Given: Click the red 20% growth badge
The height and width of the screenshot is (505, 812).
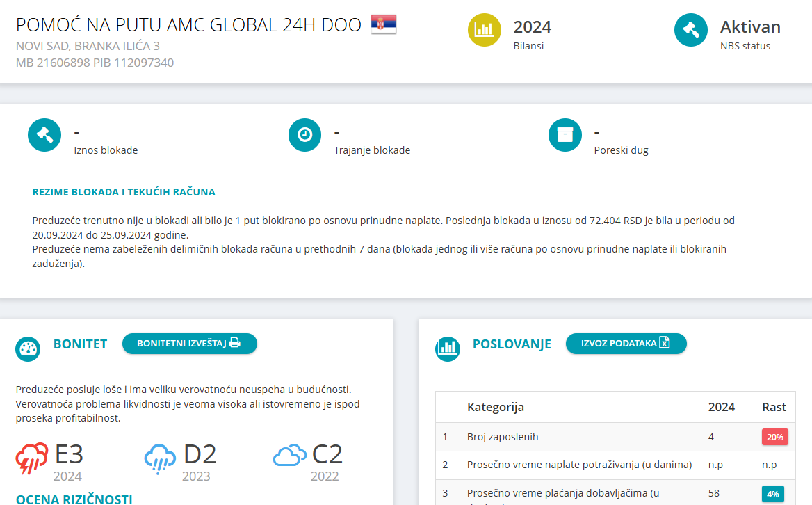Looking at the screenshot, I should coord(774,437).
